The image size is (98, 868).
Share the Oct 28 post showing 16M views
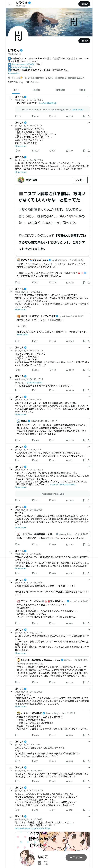89,116
